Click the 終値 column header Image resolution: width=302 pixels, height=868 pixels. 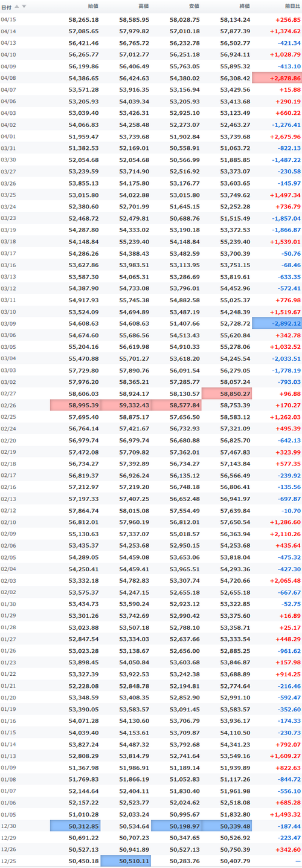click(x=244, y=7)
